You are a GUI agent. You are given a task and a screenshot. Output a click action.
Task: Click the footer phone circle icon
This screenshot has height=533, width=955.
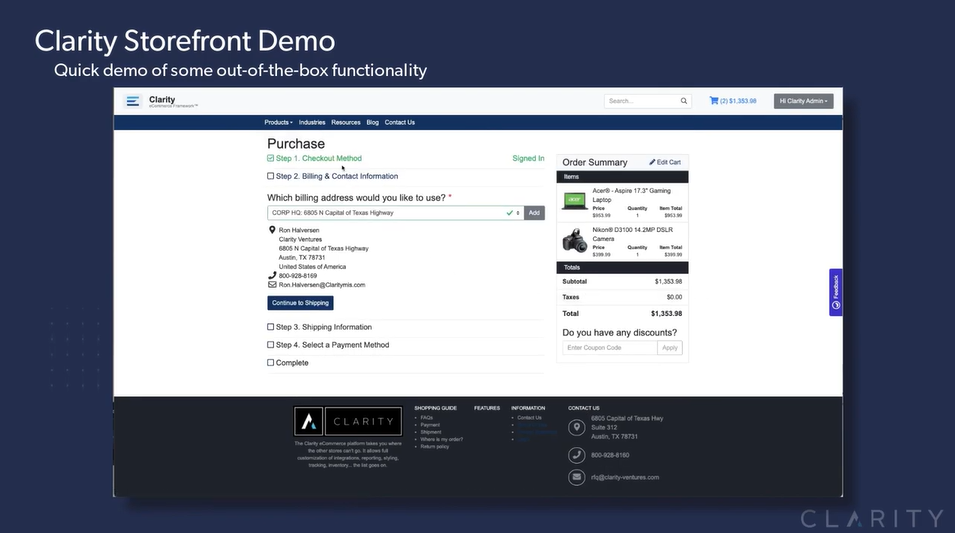[576, 455]
